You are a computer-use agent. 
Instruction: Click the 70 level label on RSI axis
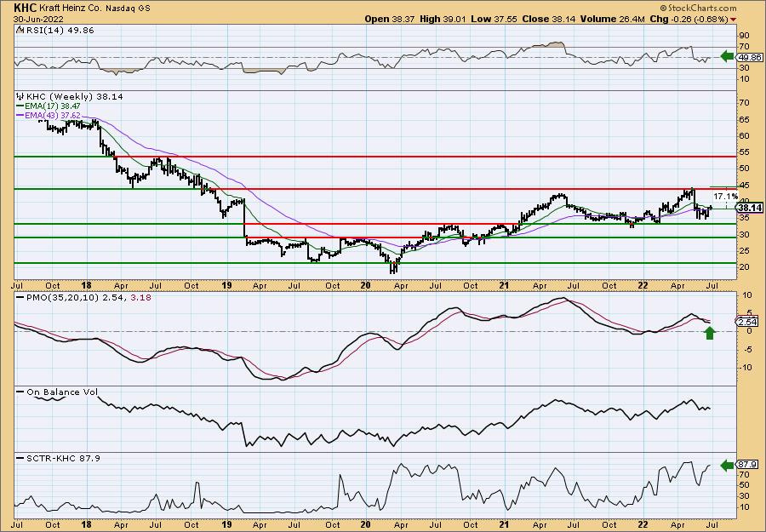(745, 47)
